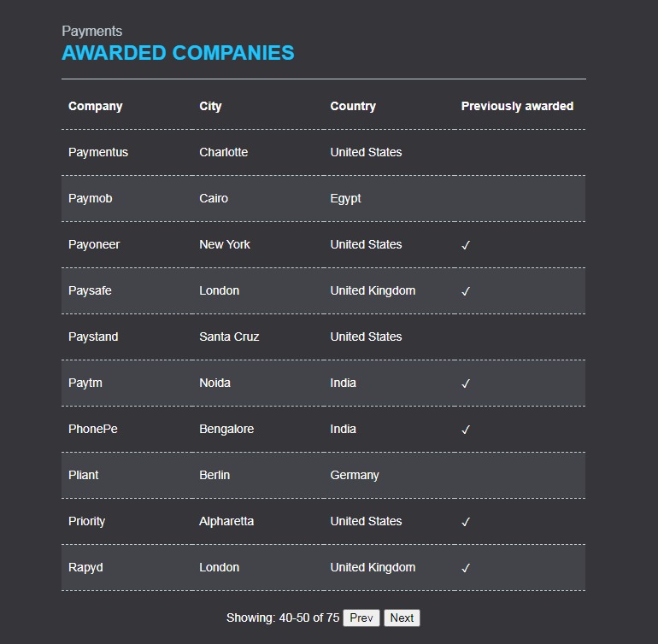This screenshot has height=644, width=658.
Task: Click the checkmark in the Payoneer row
Action: click(x=466, y=245)
